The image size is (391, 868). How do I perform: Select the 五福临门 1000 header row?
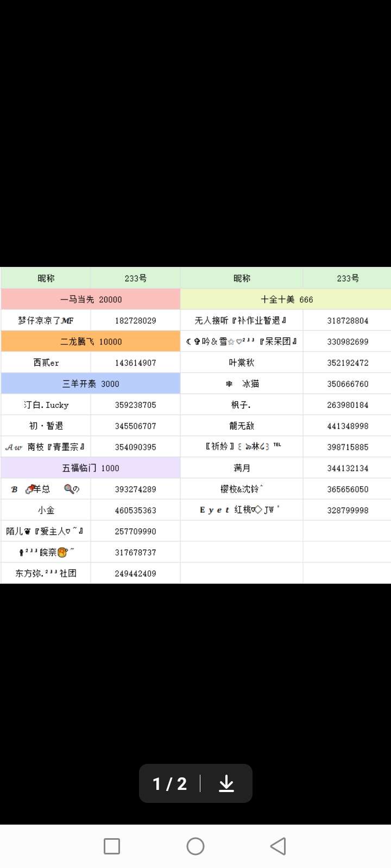pos(91,468)
